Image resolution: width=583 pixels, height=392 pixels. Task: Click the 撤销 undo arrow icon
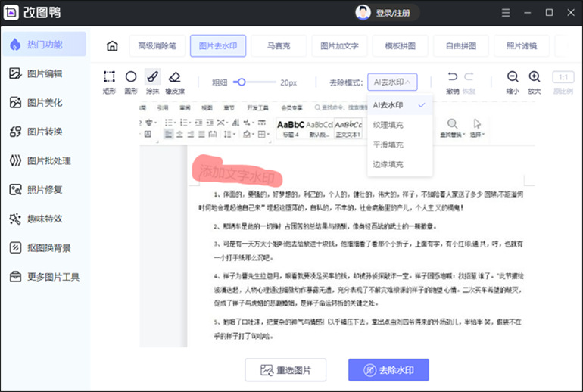(x=453, y=77)
